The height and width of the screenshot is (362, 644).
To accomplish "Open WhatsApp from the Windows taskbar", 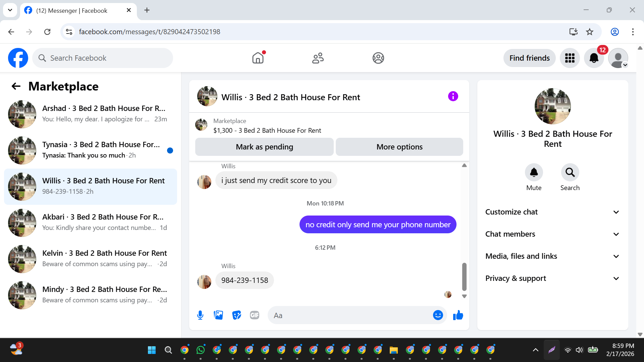I will (x=201, y=350).
